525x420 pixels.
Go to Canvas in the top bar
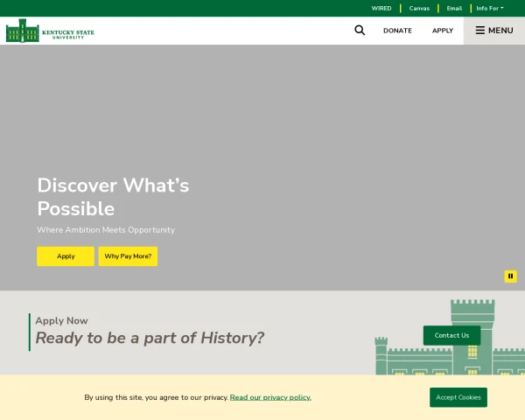419,9
